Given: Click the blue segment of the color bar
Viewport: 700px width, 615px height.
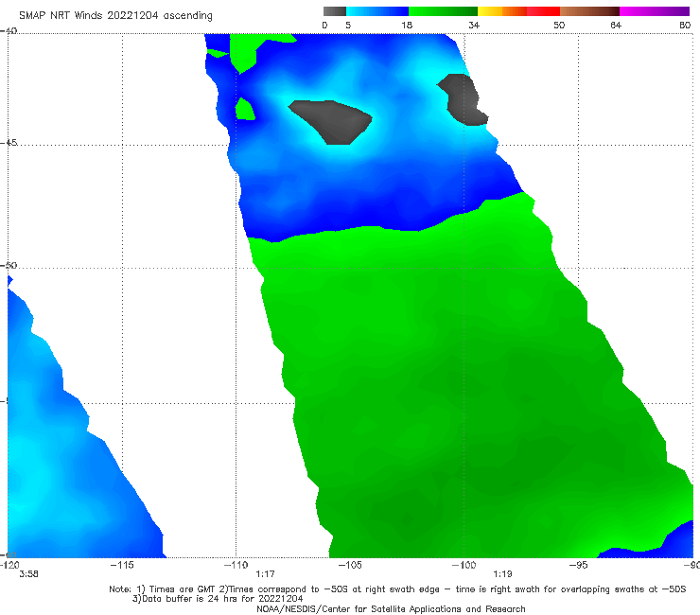Looking at the screenshot, I should coord(377,11).
